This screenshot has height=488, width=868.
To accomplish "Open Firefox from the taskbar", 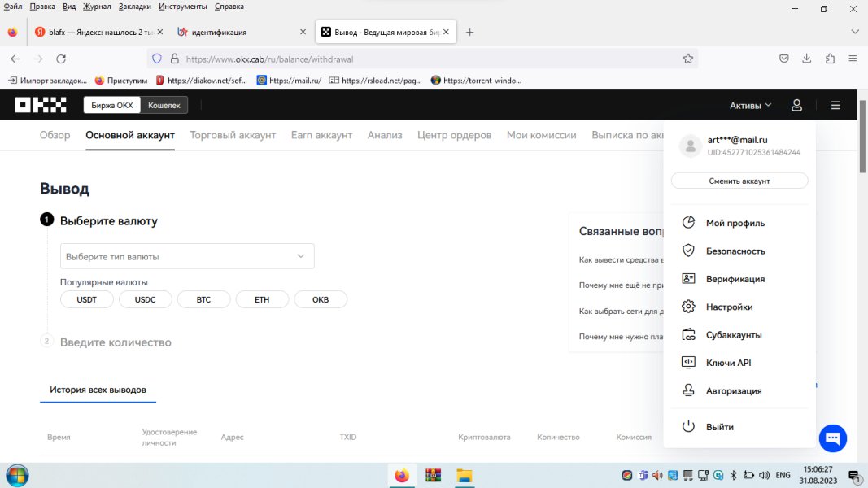I will pyautogui.click(x=402, y=475).
